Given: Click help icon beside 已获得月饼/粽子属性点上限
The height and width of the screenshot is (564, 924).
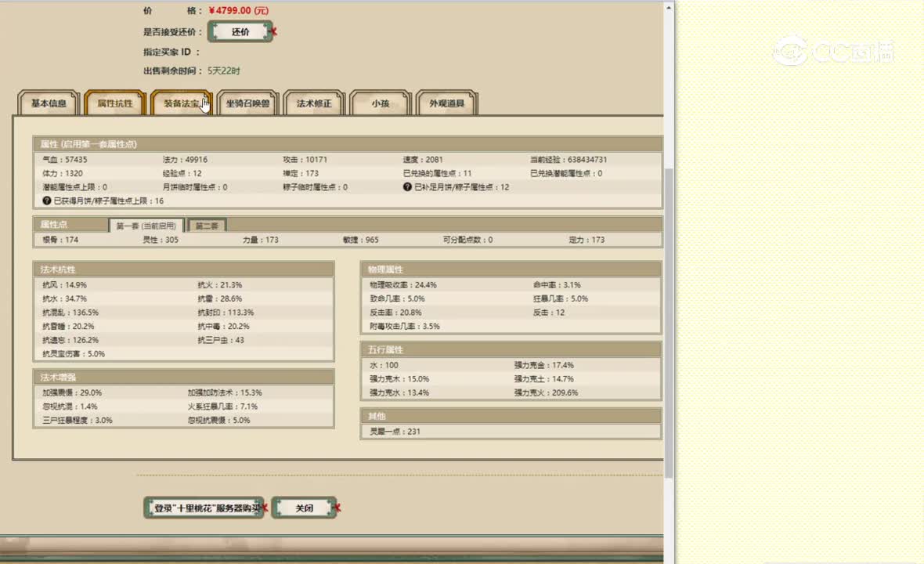Looking at the screenshot, I should (x=46, y=201).
